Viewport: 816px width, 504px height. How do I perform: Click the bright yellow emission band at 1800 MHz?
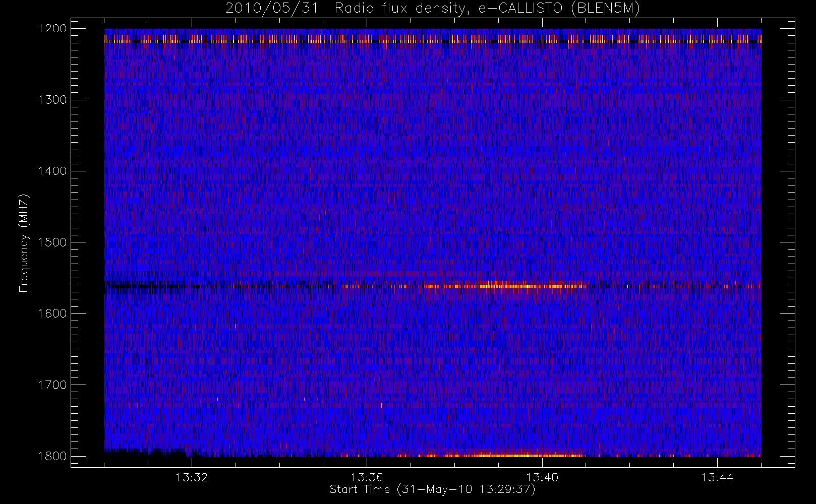click(504, 455)
